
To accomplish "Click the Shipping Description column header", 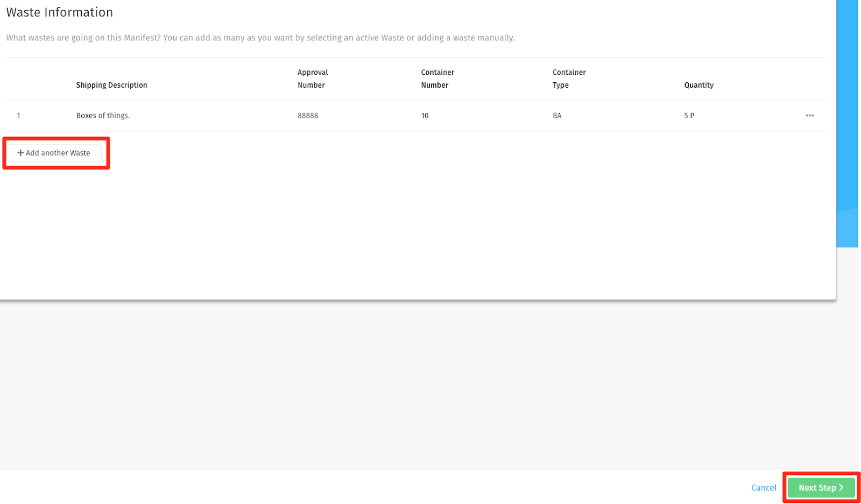I will 111,85.
